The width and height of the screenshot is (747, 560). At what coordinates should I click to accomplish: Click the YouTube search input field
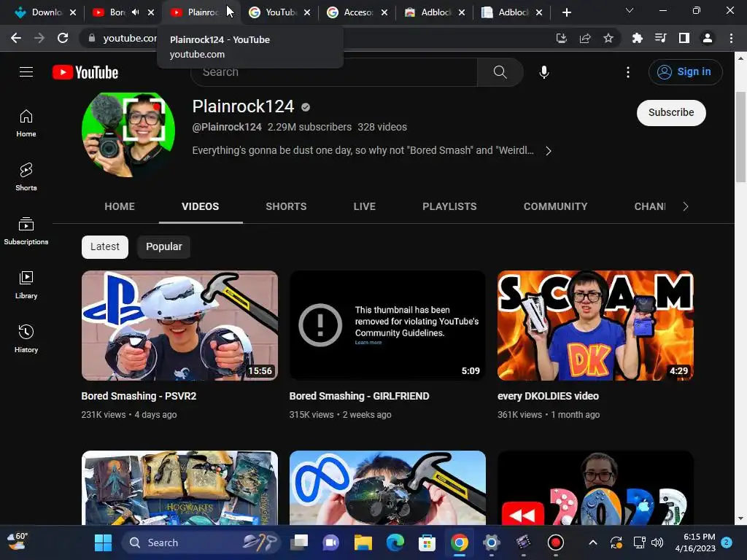pos(333,72)
